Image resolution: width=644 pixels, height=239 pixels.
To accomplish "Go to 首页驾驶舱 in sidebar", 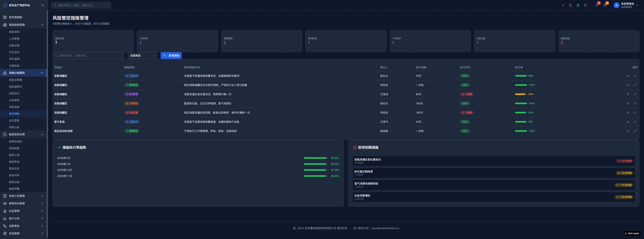I will [x=16, y=17].
